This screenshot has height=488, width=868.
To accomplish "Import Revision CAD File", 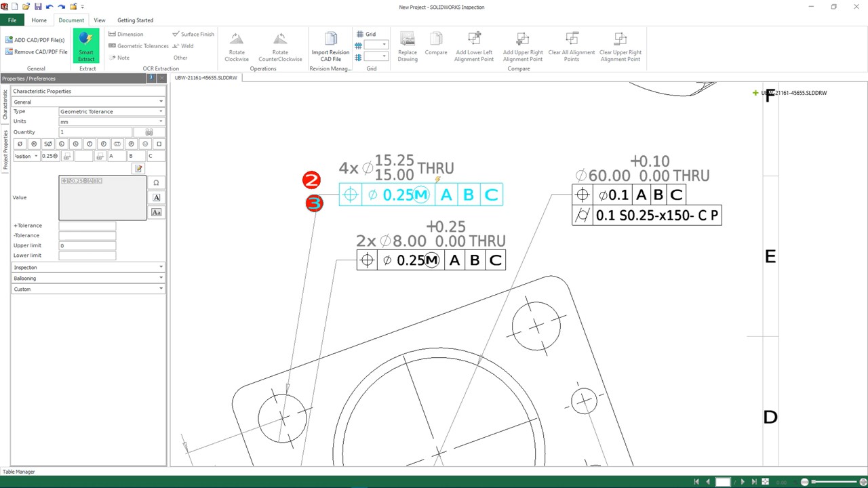I will tap(330, 46).
